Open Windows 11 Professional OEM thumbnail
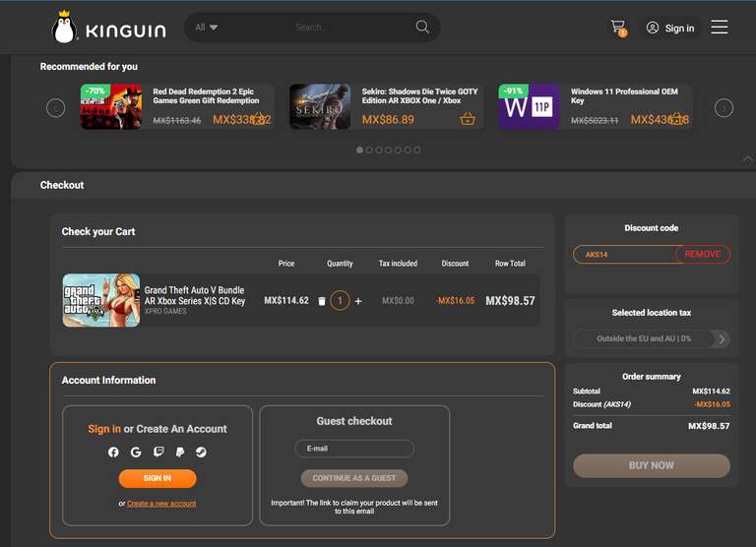This screenshot has width=756, height=547. (529, 106)
